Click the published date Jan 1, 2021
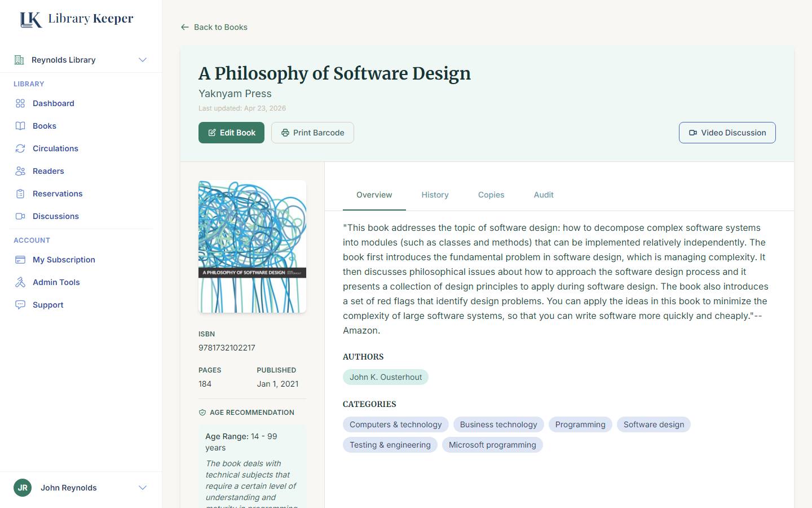 pos(277,384)
